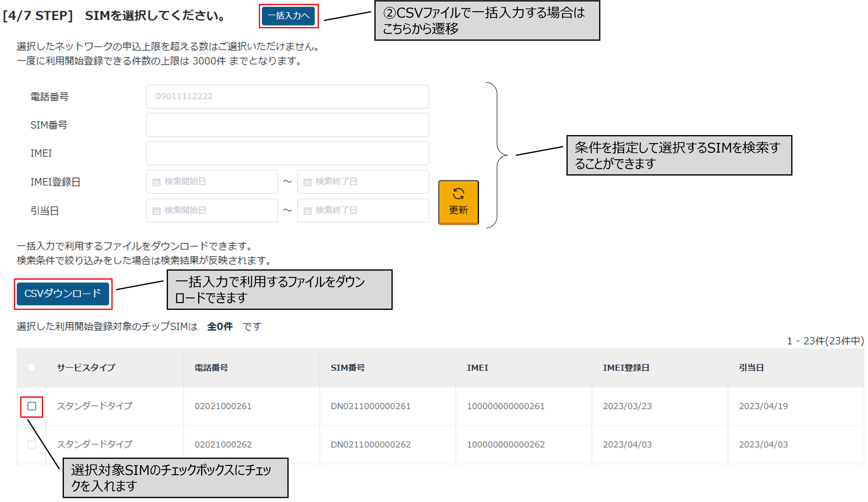Image resolution: width=868 pixels, height=502 pixels.
Task: Focus the 電話番号 search field
Action: point(288,97)
